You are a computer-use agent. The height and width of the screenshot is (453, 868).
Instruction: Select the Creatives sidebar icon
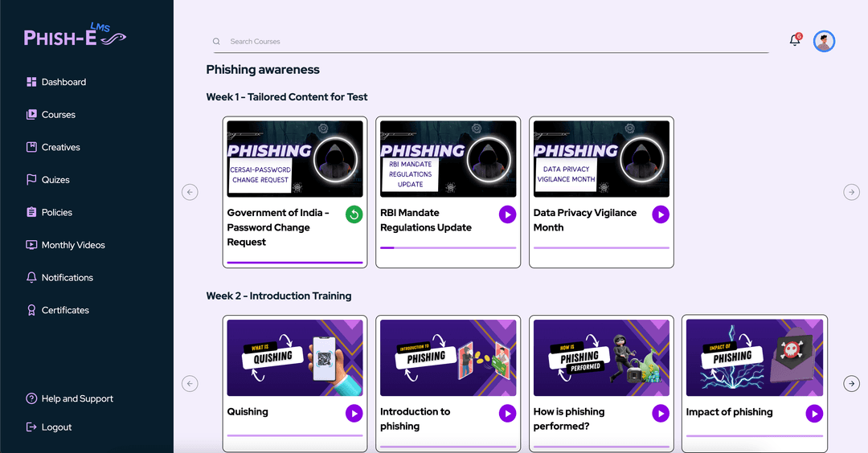[31, 147]
